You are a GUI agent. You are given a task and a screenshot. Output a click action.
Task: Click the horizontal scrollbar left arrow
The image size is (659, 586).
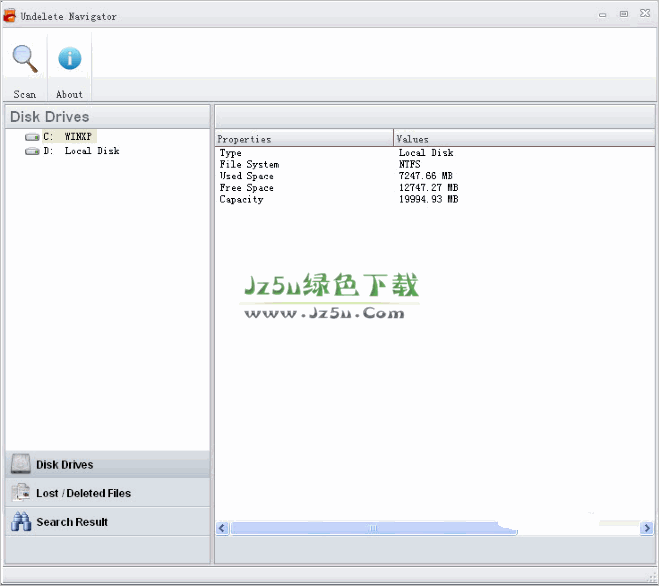223,527
